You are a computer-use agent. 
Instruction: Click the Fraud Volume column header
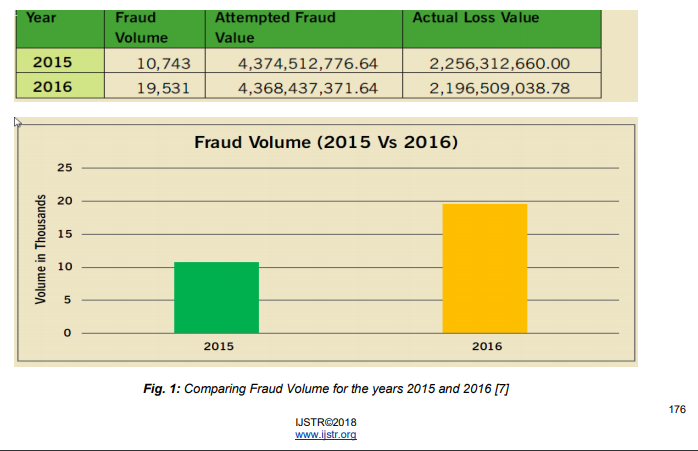(x=155, y=29)
